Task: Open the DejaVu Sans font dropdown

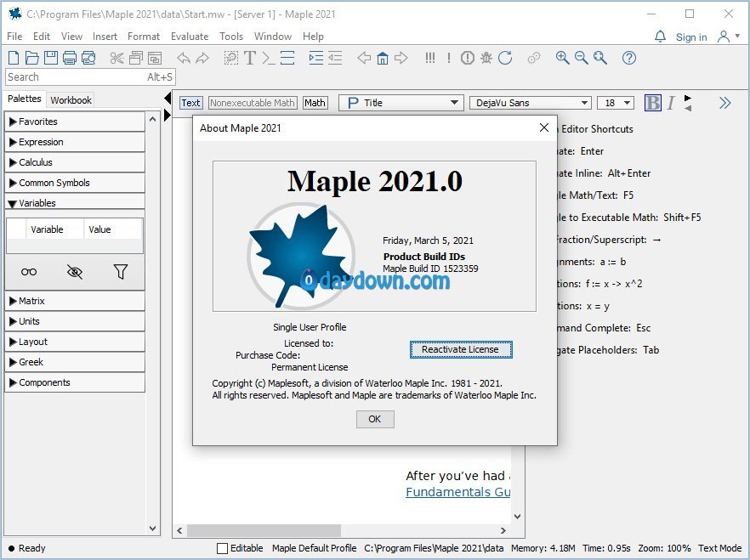Action: tap(530, 103)
